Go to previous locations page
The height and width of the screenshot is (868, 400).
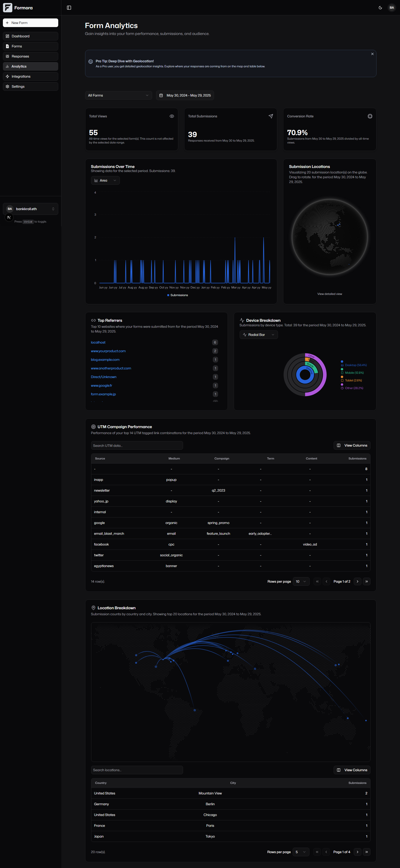pyautogui.click(x=326, y=852)
